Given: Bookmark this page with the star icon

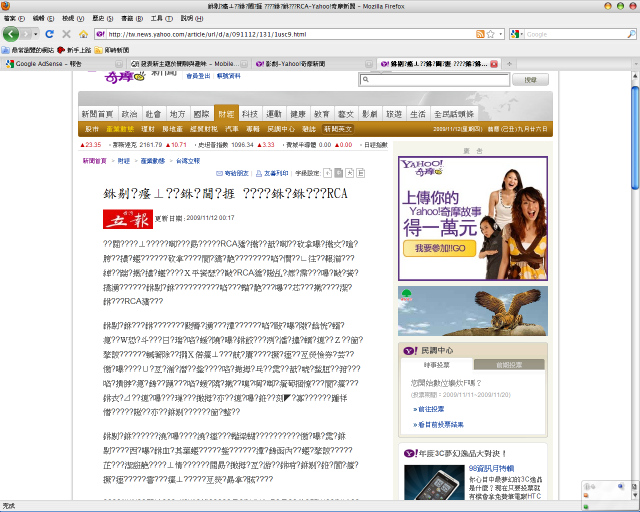Looking at the screenshot, I should pos(491,34).
